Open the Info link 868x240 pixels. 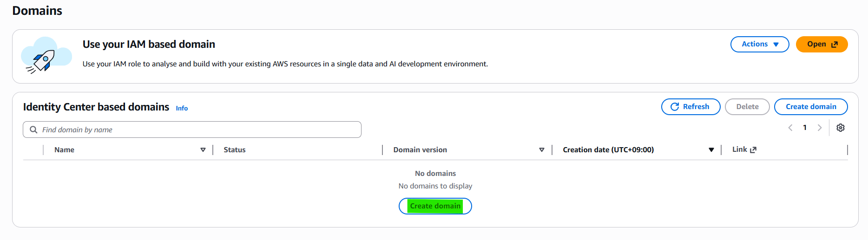click(182, 108)
